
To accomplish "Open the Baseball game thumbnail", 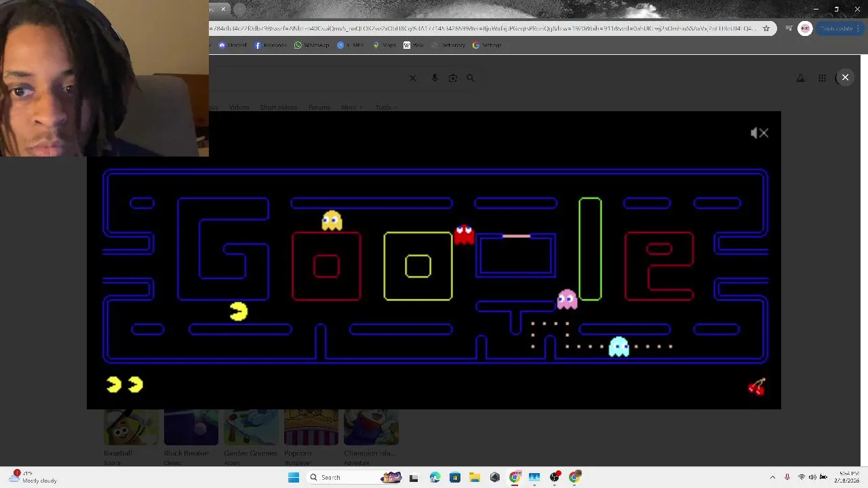I will [131, 427].
